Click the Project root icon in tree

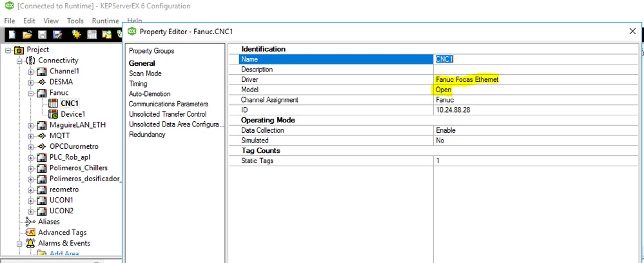click(x=19, y=50)
